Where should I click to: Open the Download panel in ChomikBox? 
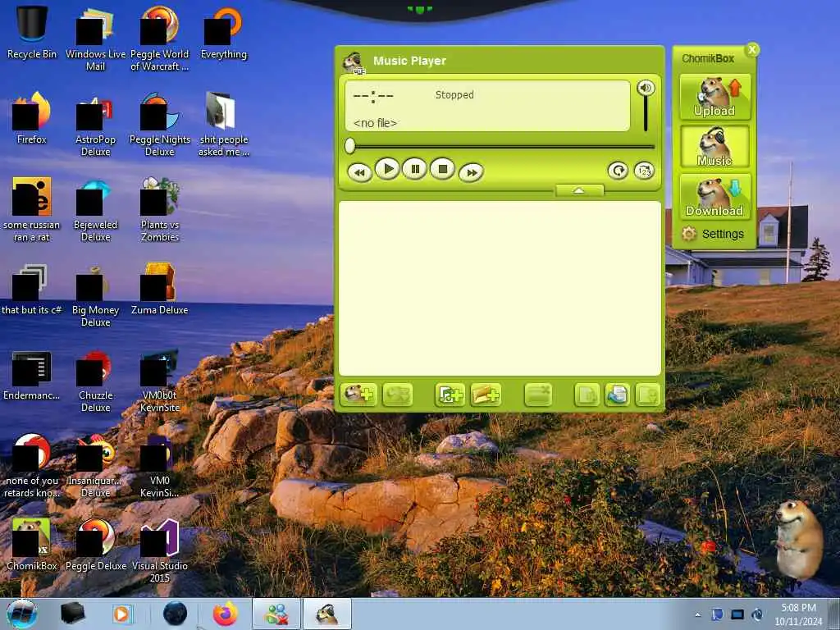pyautogui.click(x=714, y=197)
